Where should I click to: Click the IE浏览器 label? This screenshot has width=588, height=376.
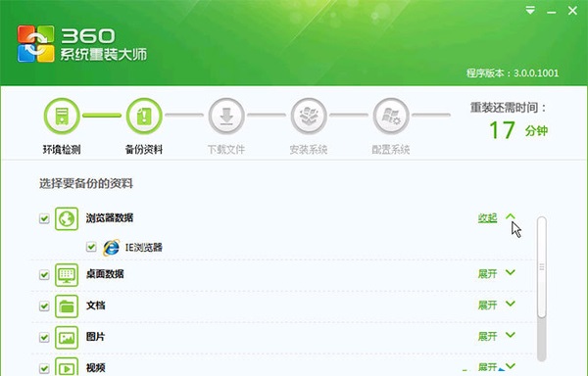pyautogui.click(x=144, y=247)
